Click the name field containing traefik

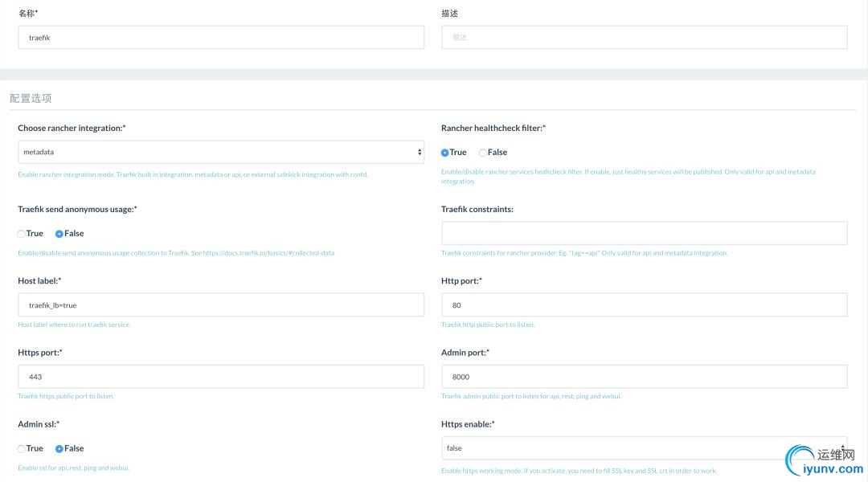click(221, 37)
